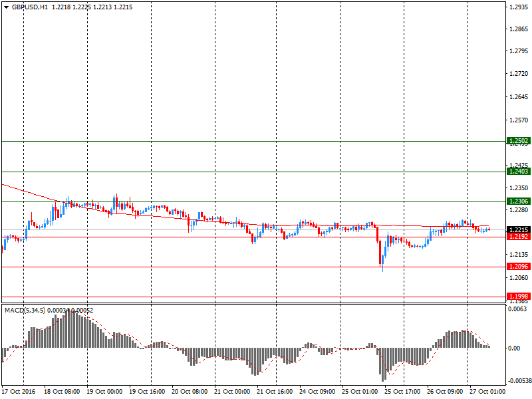Click the 18 Oct 08:00 time label
The image size is (532, 399).
point(62,391)
